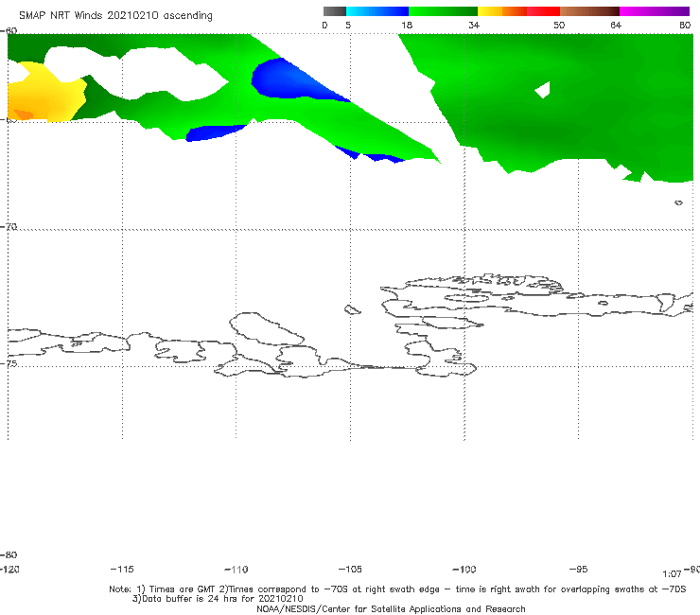Click the 'Note: 1) Times are GMT' footnote line
This screenshot has width=700, height=615.
click(397, 589)
